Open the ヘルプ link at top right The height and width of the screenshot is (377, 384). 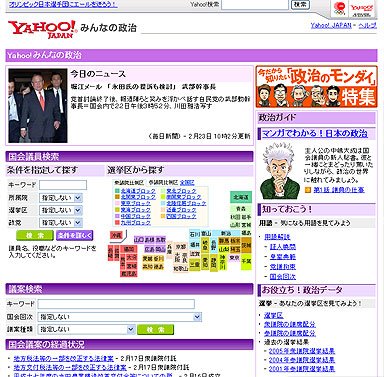pos(368,25)
